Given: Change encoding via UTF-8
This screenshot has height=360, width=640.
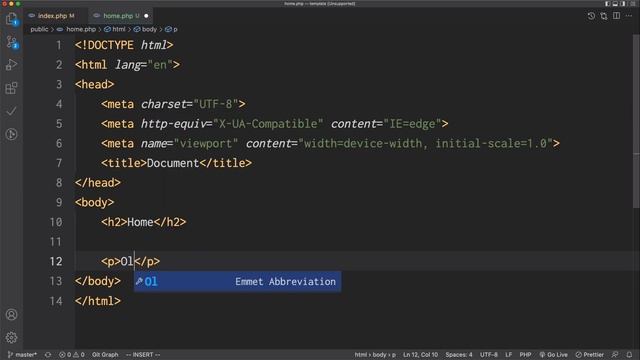Looking at the screenshot, I should [x=489, y=355].
